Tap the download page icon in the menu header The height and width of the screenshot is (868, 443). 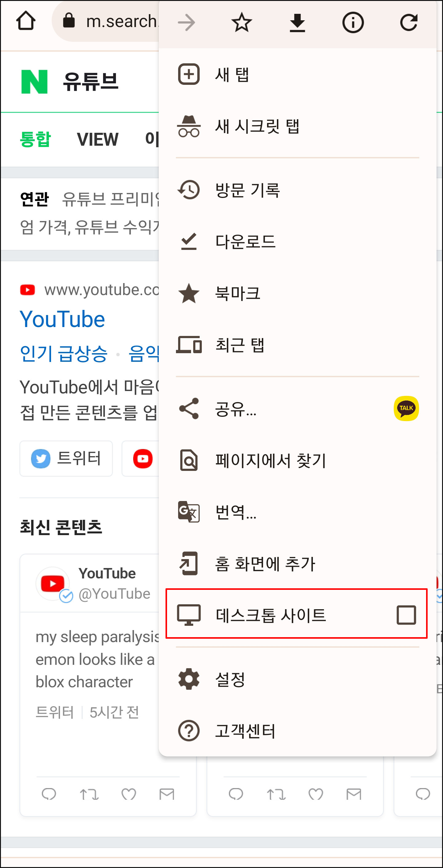tap(297, 23)
